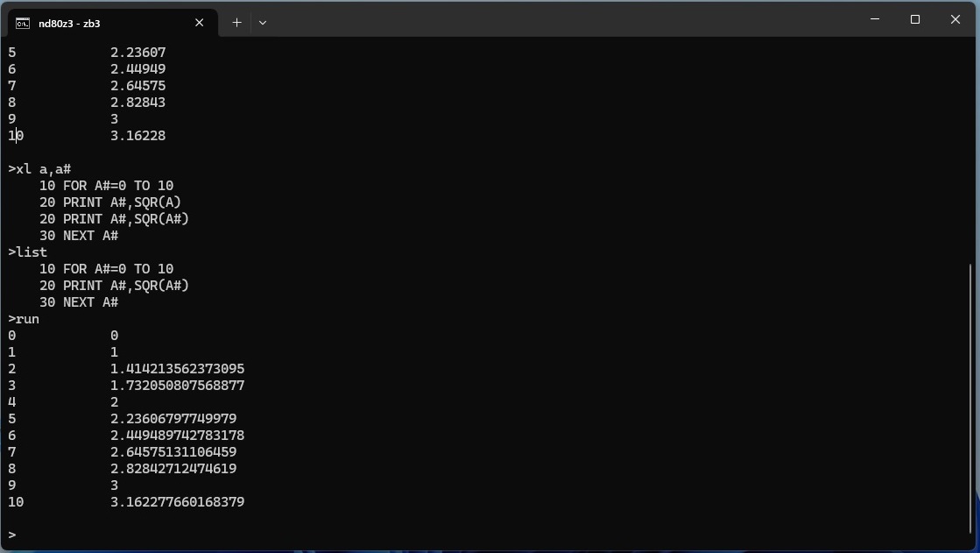Click value 2.82843 in the top output

pyautogui.click(x=138, y=102)
